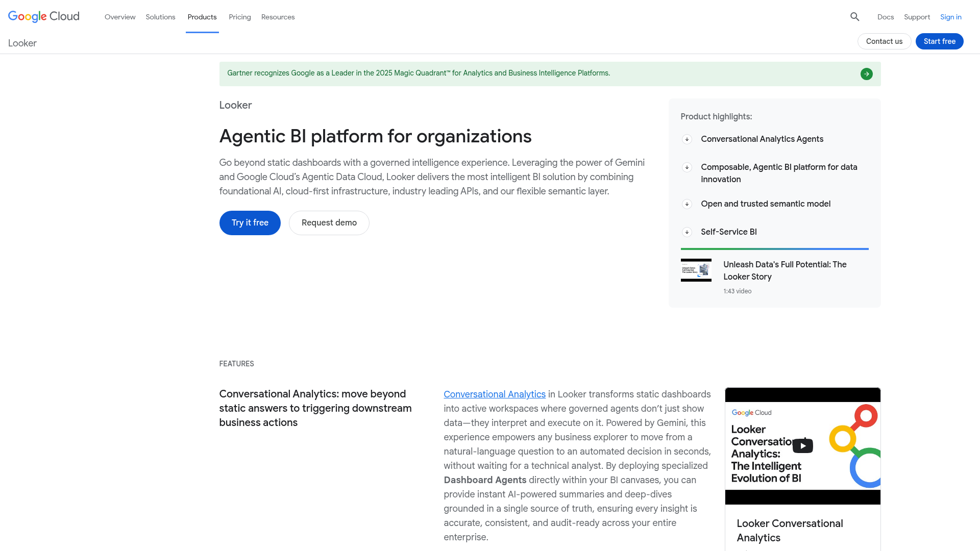Go to Docs in header
The image size is (980, 551).
[x=886, y=17]
